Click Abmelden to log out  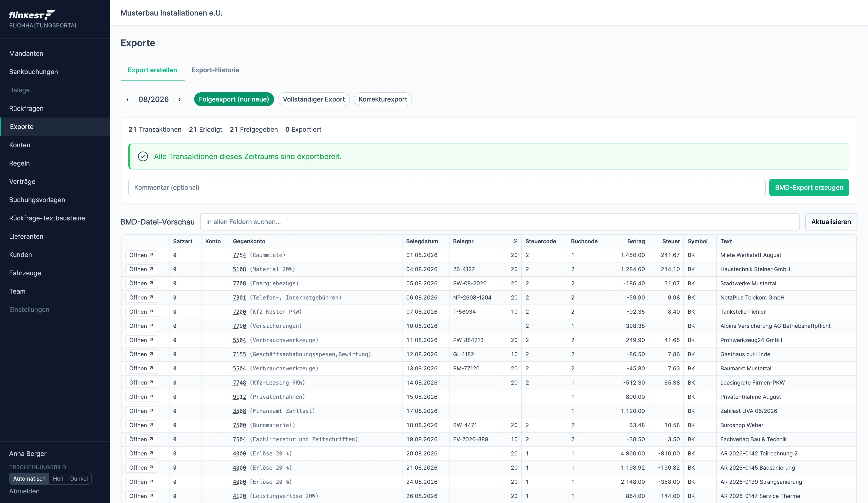[x=24, y=491]
